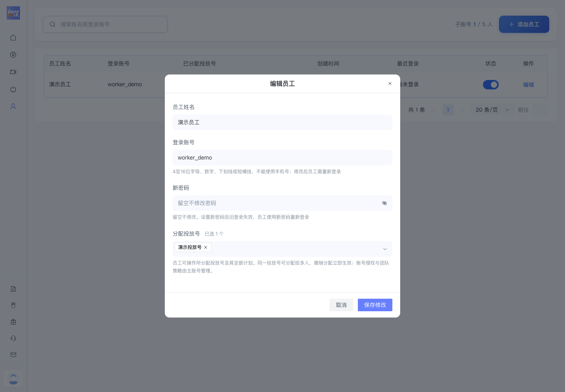
Task: Click the 前往 page jump input
Action: coord(539,110)
